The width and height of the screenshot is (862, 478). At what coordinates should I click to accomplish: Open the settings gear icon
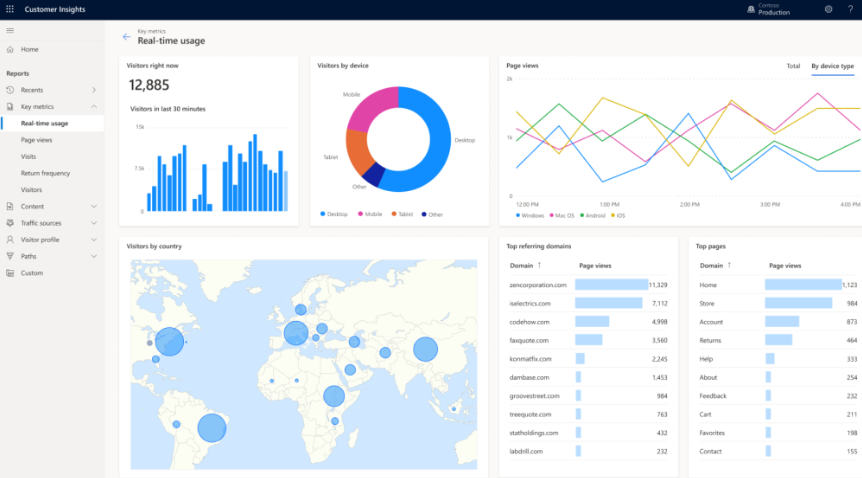point(828,9)
